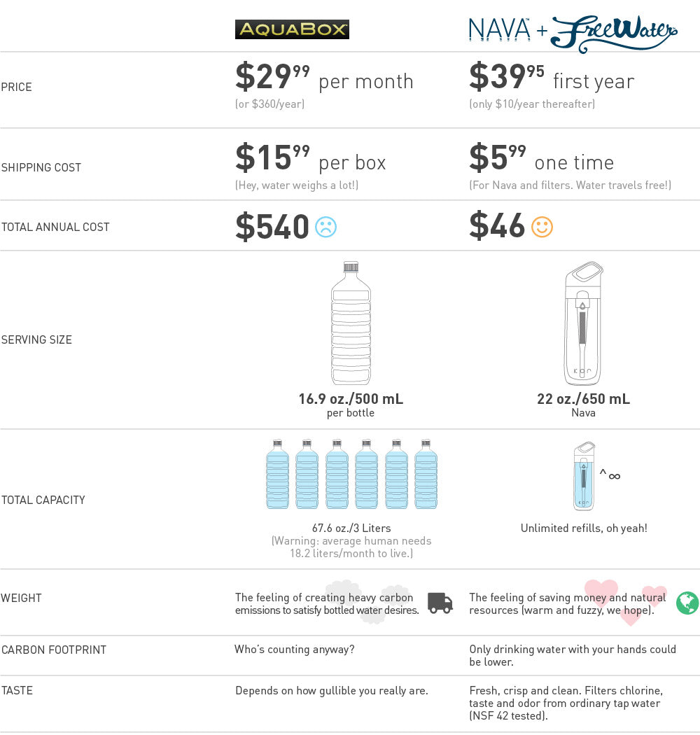The height and width of the screenshot is (735, 700).
Task: Click the single outlined plastic bottle image
Action: coord(351,323)
